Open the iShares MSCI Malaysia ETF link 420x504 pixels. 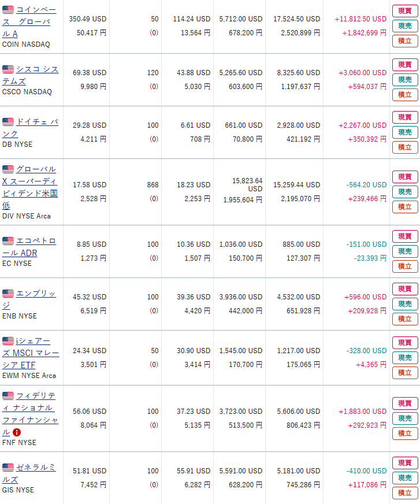[31, 353]
